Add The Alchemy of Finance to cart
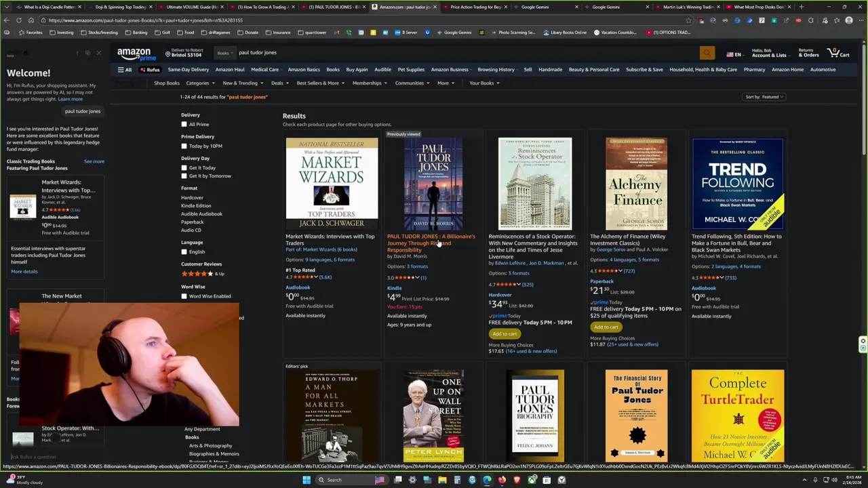This screenshot has width=868, height=488. [606, 327]
